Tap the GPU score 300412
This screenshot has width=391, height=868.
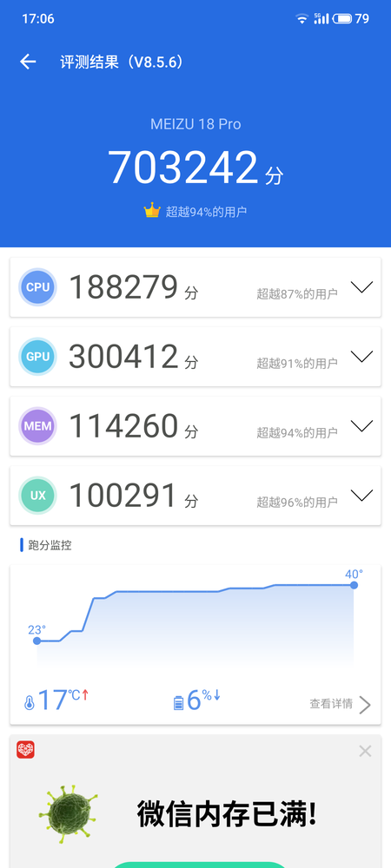[123, 357]
